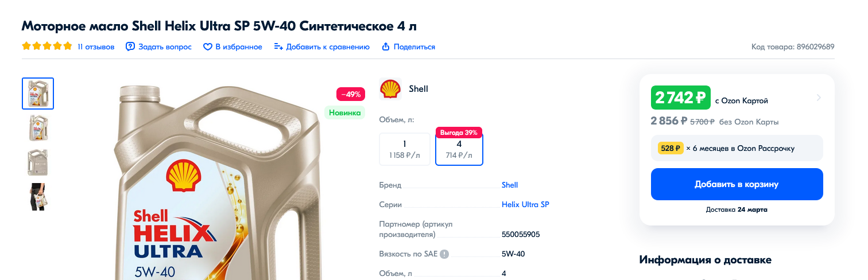Click the green 2 742 ₽ price badge
This screenshot has height=280, width=868.
click(681, 98)
